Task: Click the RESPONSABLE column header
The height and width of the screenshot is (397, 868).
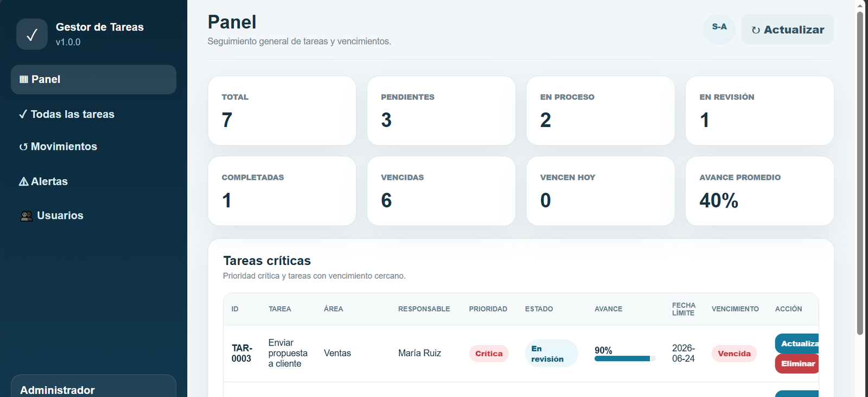Action: (x=424, y=309)
